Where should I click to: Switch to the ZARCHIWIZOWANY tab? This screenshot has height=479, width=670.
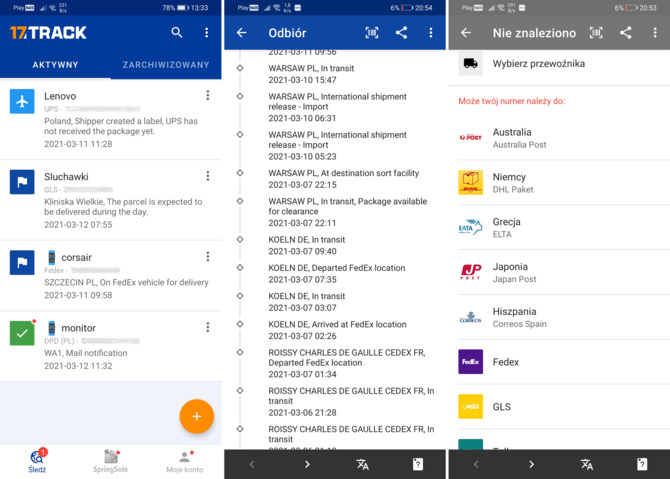click(x=166, y=65)
